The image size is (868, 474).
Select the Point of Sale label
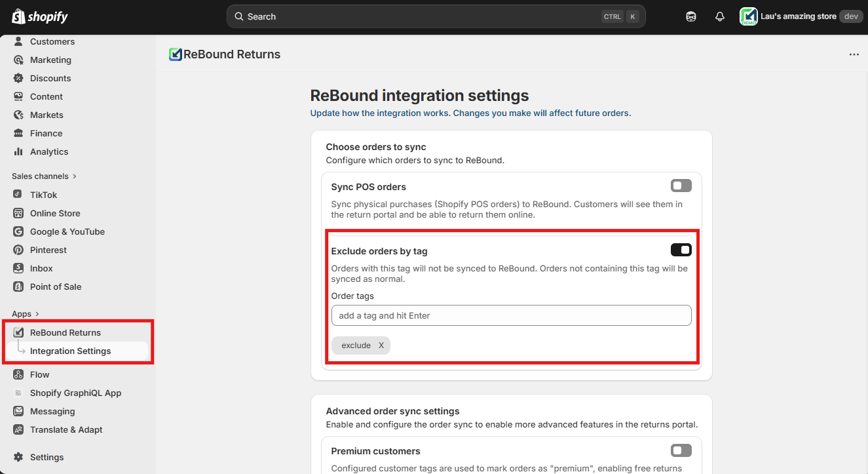click(x=56, y=286)
